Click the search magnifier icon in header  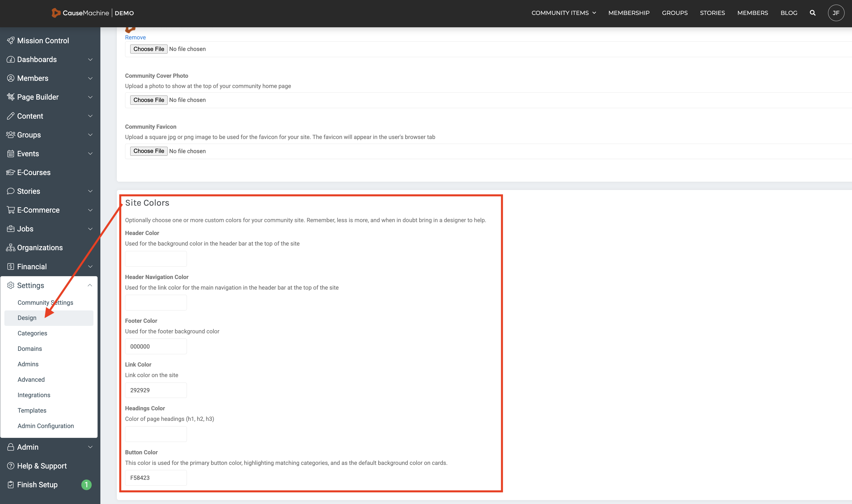813,13
